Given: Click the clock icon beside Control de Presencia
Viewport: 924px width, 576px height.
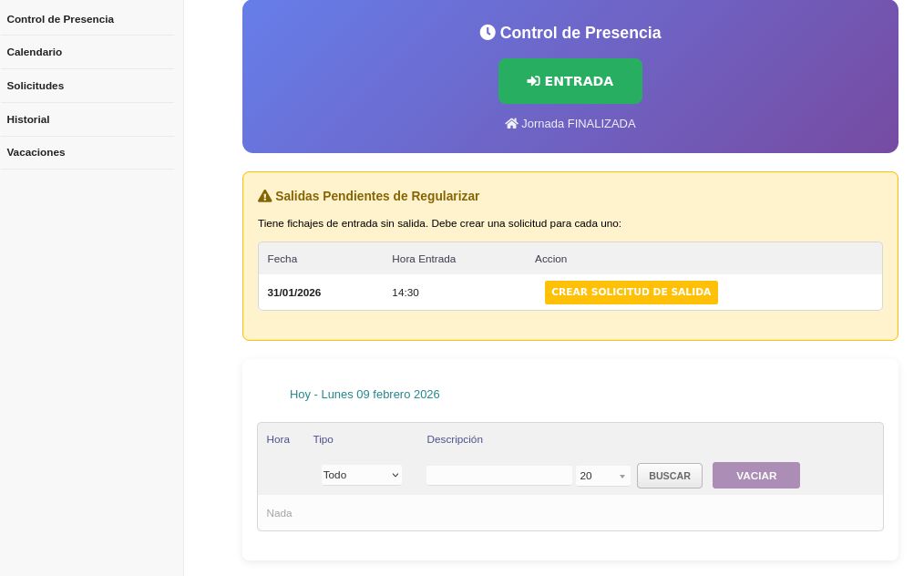Looking at the screenshot, I should [x=488, y=33].
